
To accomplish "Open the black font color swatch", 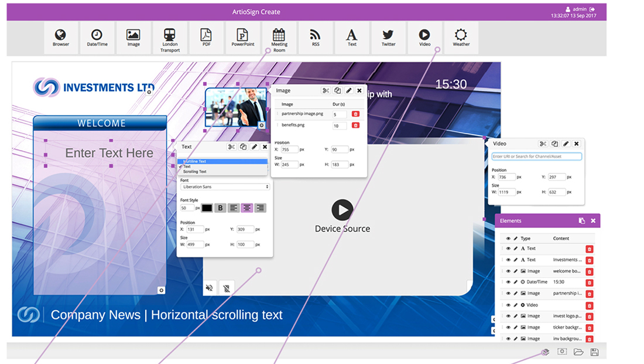I will click(207, 208).
